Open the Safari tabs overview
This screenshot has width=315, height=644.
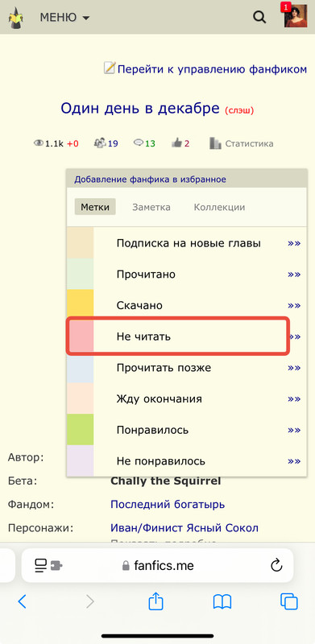(288, 601)
